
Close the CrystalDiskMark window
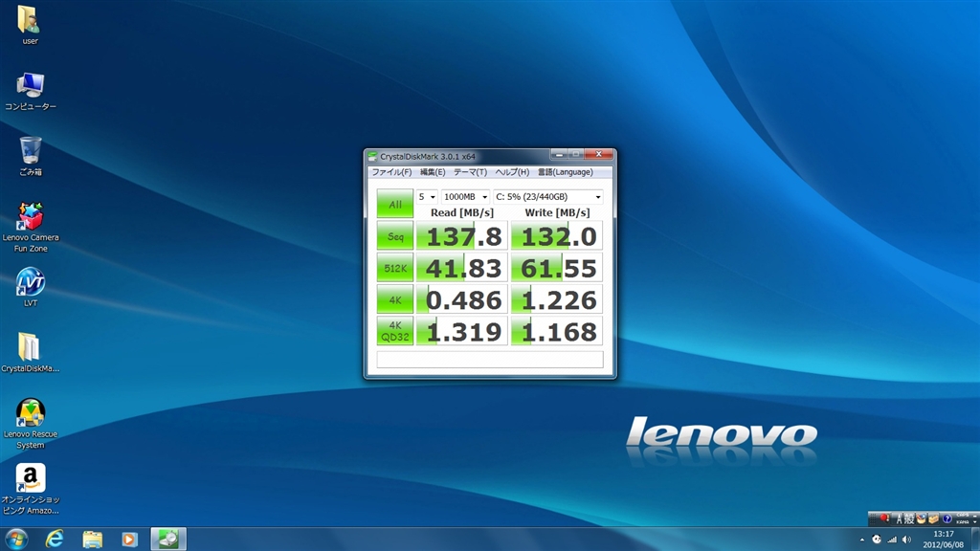coord(599,154)
